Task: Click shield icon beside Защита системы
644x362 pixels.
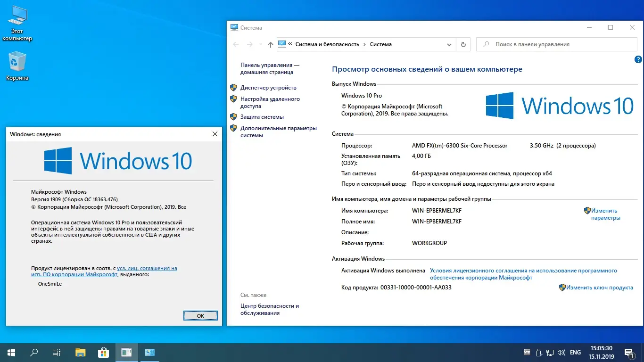Action: point(233,117)
